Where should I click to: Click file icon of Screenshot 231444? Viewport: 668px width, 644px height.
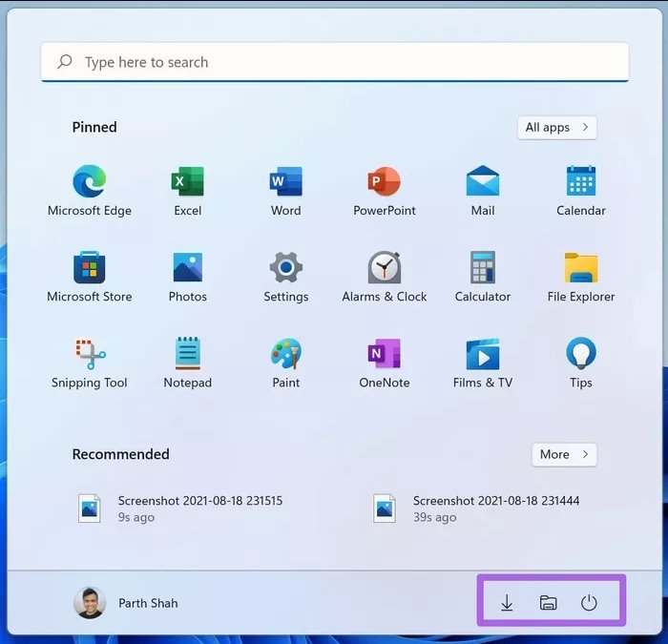coord(385,509)
